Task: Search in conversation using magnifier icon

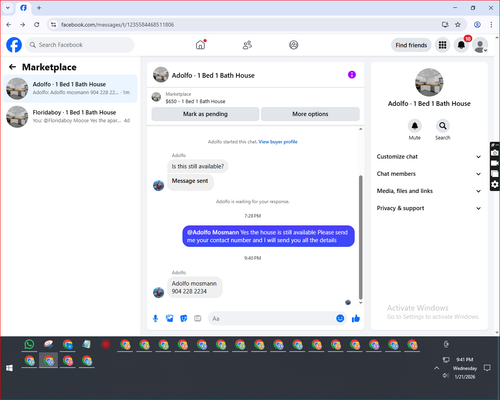Action: tap(443, 126)
